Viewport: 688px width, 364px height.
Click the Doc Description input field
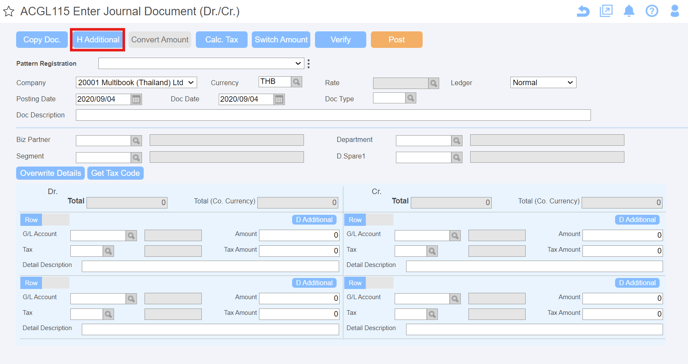click(333, 115)
